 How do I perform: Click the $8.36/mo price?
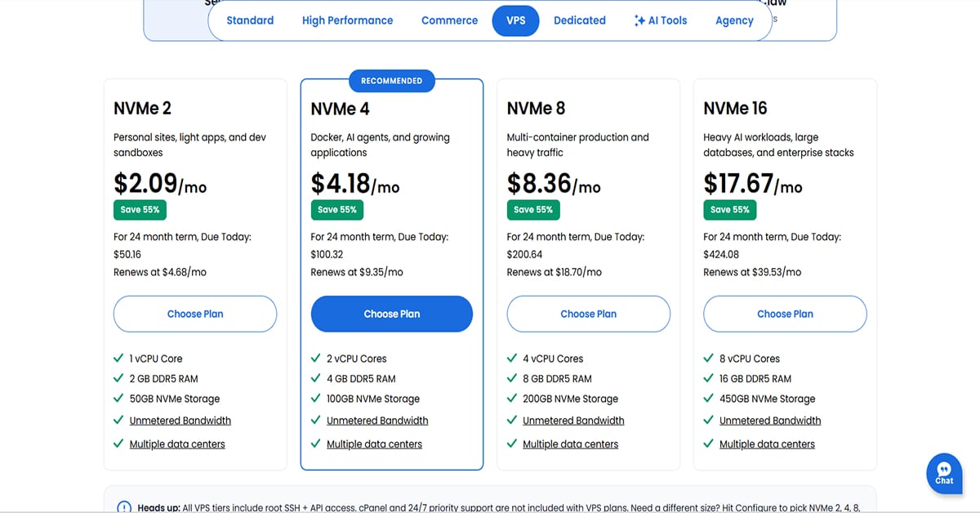point(554,183)
